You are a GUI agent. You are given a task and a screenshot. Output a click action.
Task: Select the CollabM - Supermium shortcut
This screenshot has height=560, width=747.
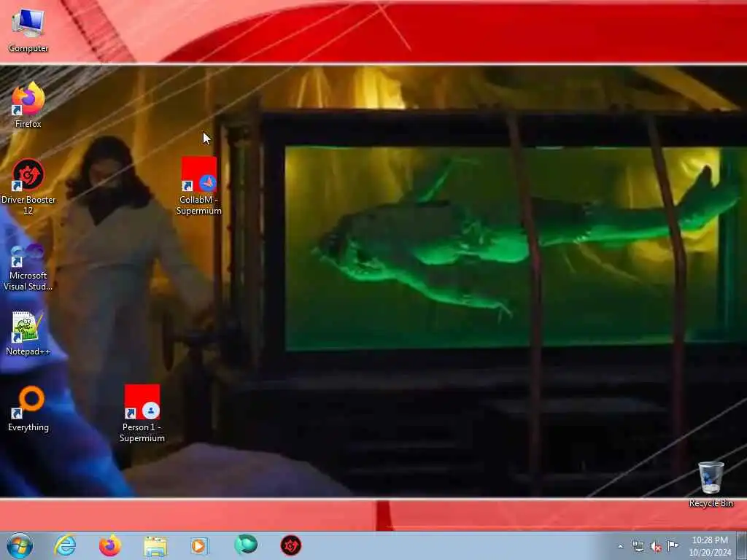(x=198, y=186)
